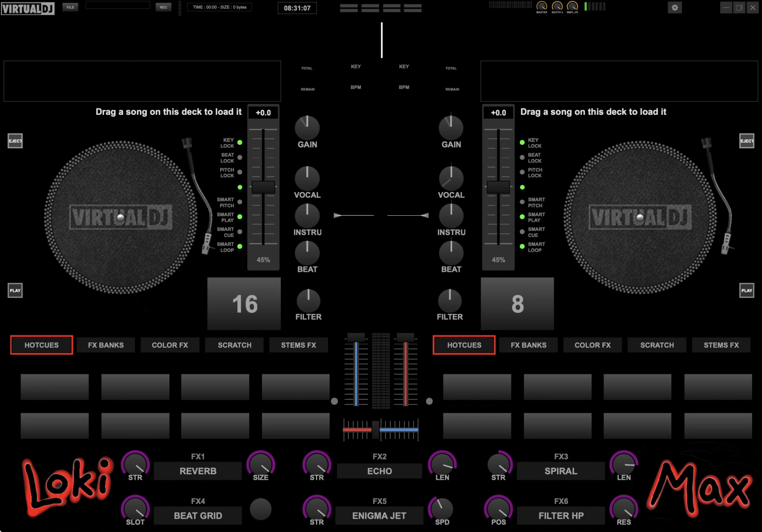Toggle left deck PITCH LOCK
This screenshot has width=762, height=532.
[240, 172]
